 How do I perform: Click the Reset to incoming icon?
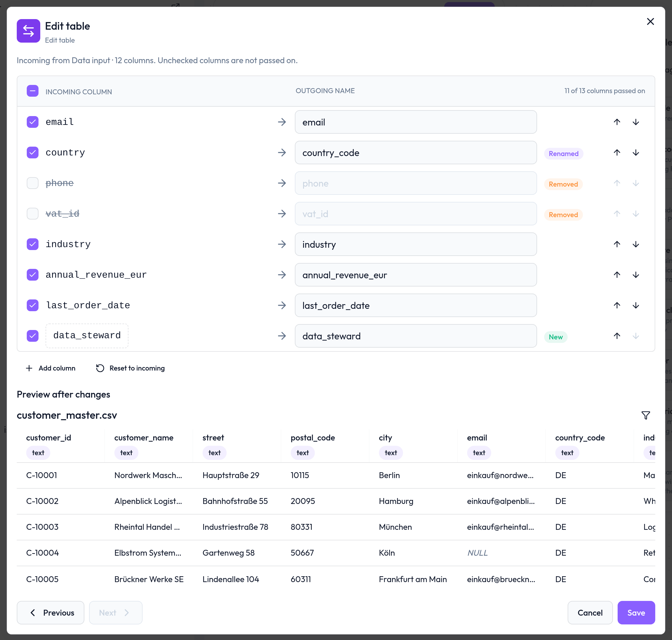(x=100, y=368)
